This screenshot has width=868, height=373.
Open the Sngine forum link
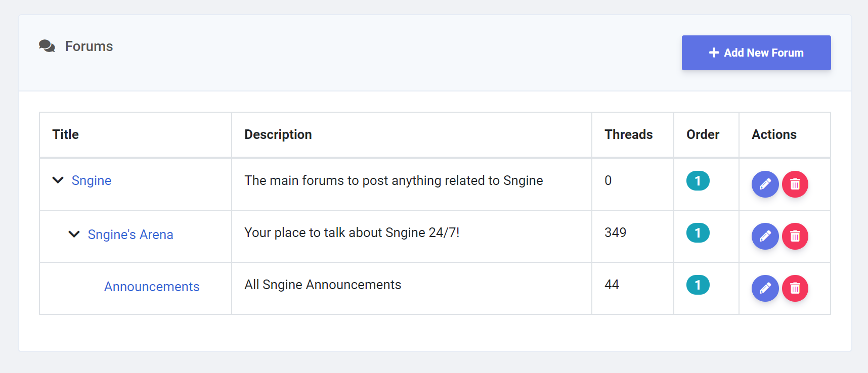coord(92,180)
